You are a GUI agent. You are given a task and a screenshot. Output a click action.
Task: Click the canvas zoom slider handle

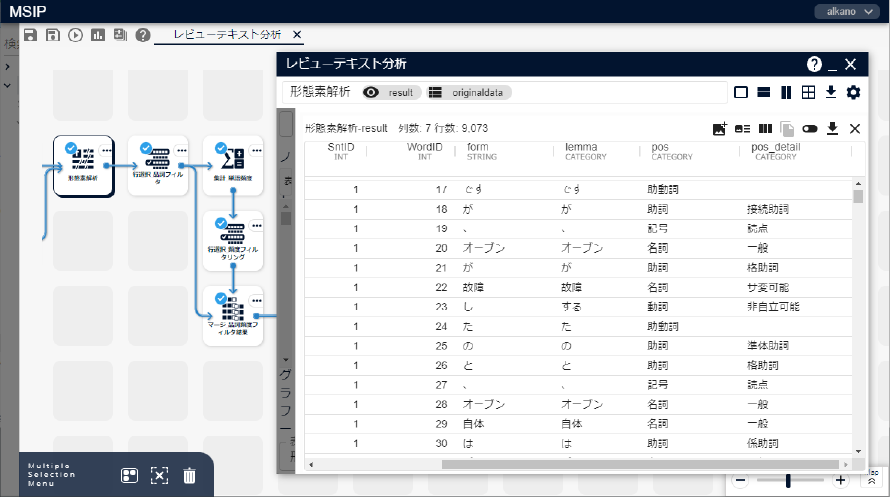(x=789, y=481)
